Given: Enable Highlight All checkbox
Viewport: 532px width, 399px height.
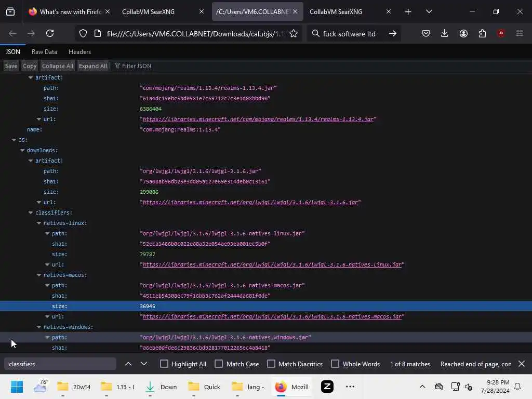Looking at the screenshot, I should point(164,364).
